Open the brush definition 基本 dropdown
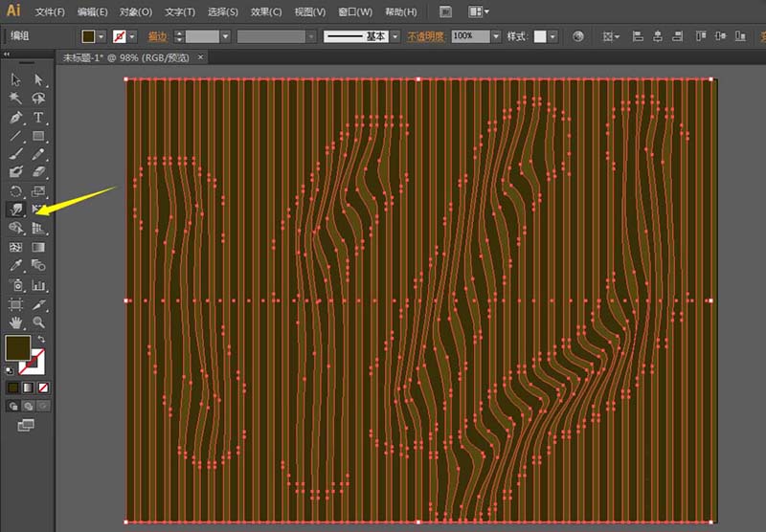Image resolution: width=766 pixels, height=532 pixels. coord(395,36)
